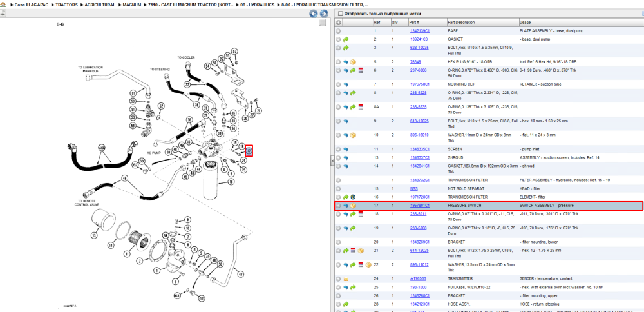Open part number link A176566
The height and width of the screenshot is (312, 644).
tap(418, 278)
